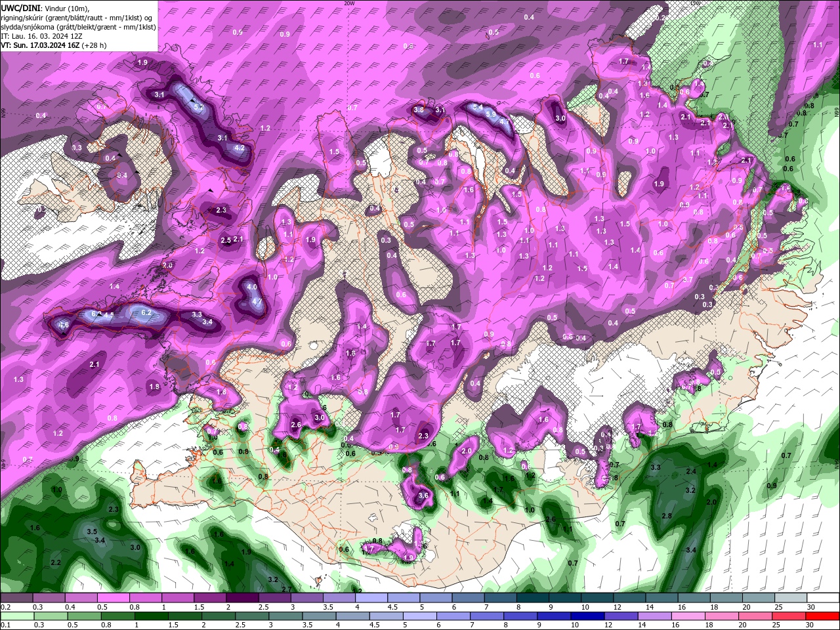The image size is (840, 630).
Task: Click the 4.2 snowfall value on the map
Action: coord(240,148)
